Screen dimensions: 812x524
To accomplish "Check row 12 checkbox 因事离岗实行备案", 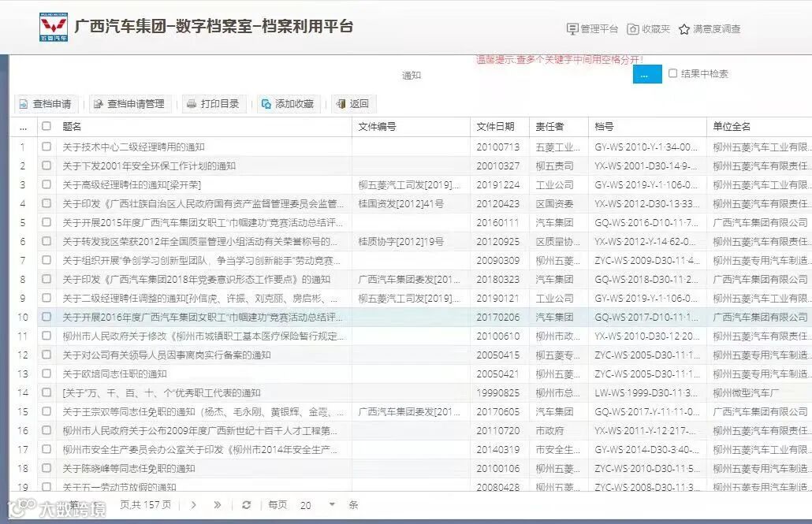I will pyautogui.click(x=46, y=355).
